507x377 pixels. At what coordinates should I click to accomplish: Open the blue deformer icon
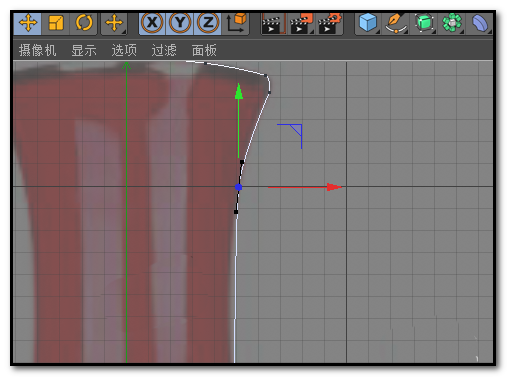tap(480, 23)
